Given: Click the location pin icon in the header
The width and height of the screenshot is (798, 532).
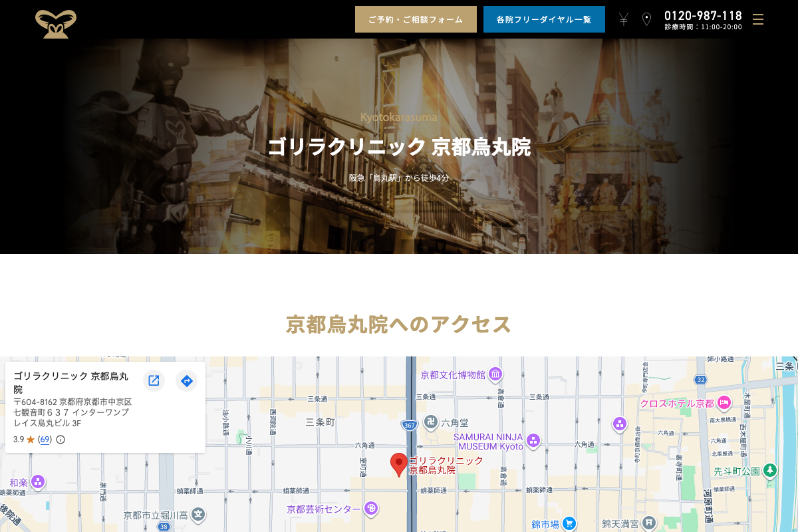Looking at the screenshot, I should 646,19.
